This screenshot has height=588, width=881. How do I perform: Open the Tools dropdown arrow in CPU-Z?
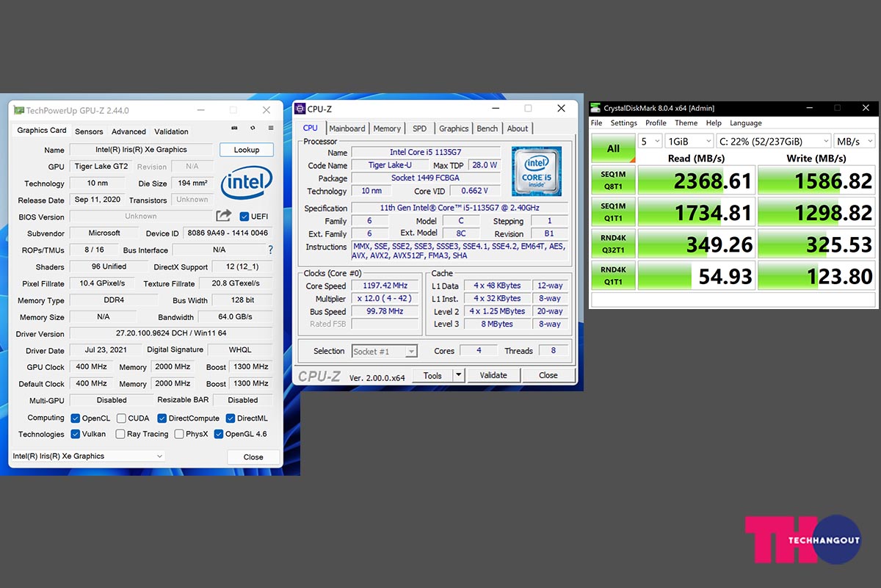(x=459, y=375)
